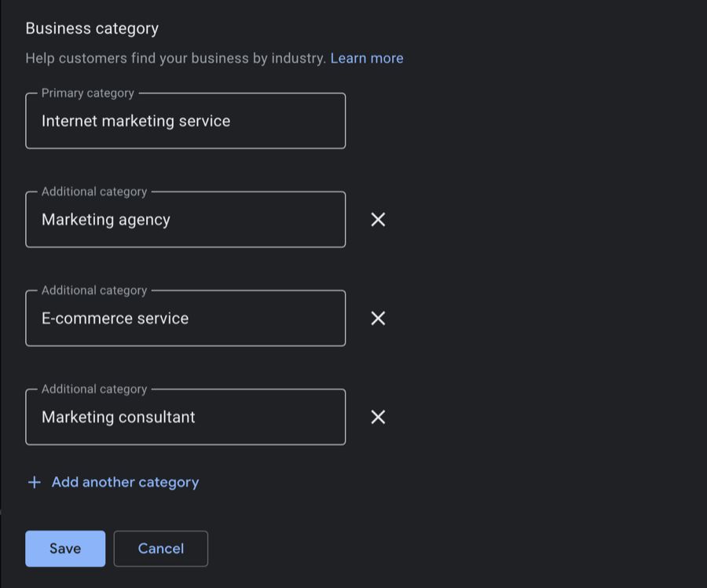The height and width of the screenshot is (588, 707).
Task: Click the Primary category input field
Action: pyautogui.click(x=185, y=122)
